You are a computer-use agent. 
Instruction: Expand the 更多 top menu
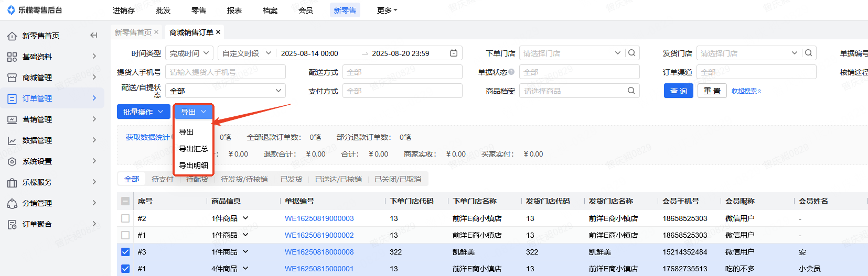387,10
